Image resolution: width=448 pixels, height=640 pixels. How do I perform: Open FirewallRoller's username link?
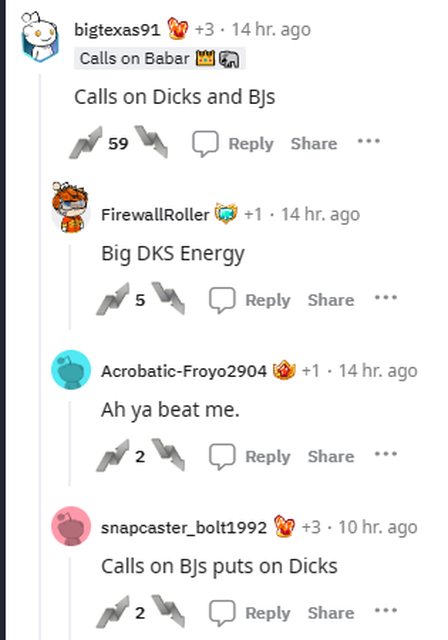[x=155, y=215]
